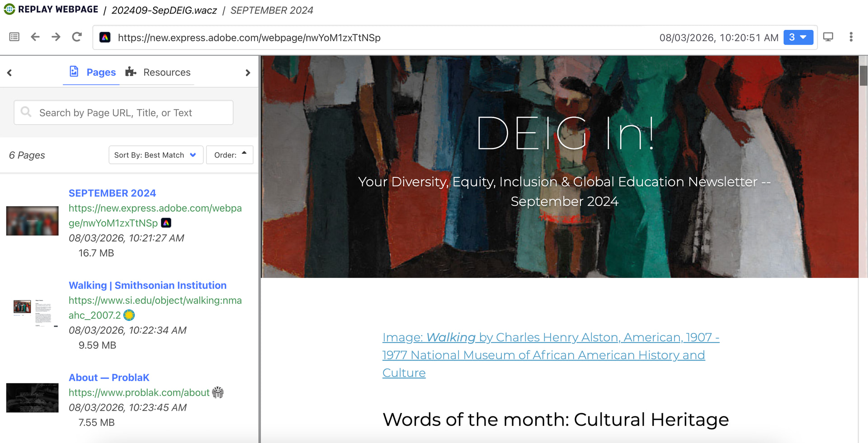Open the SEPTEMBER 2024 page title link

pos(112,193)
